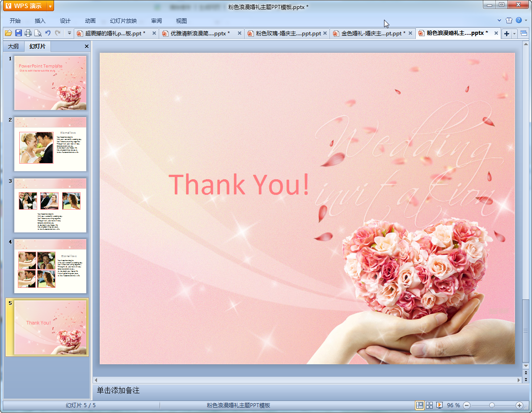Viewport: 532px width, 413px height.
Task: Open the 审阅 ribbon tab
Action: pyautogui.click(x=156, y=21)
